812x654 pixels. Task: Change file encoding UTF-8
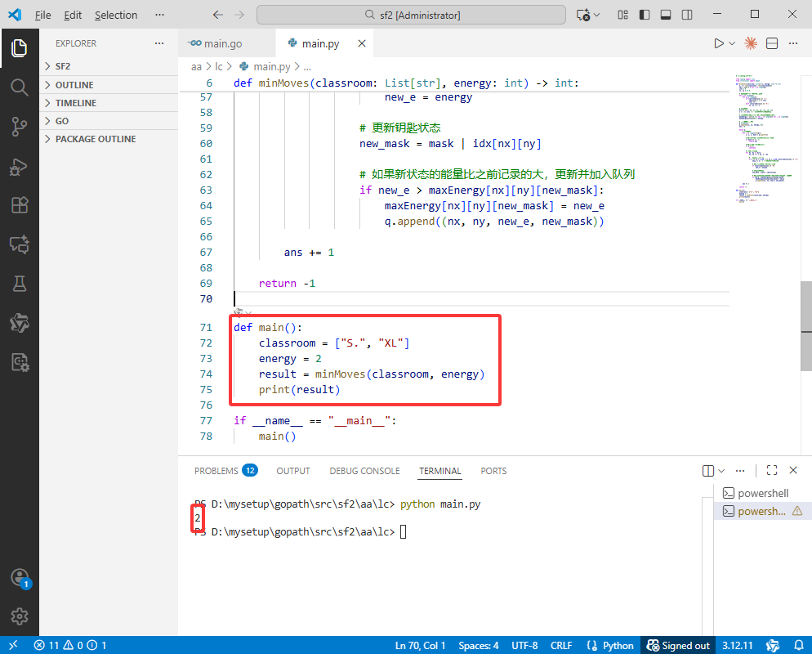pos(524,645)
